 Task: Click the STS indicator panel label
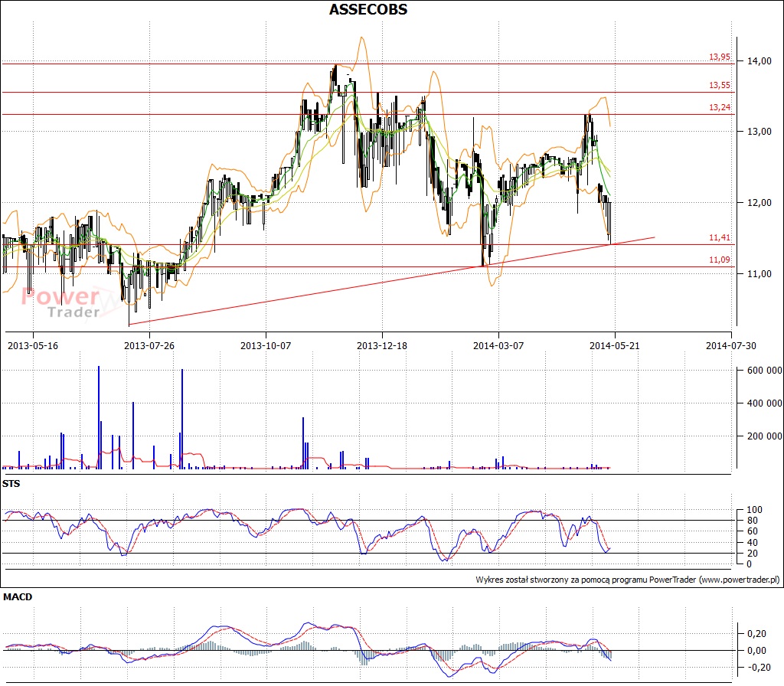(x=11, y=484)
